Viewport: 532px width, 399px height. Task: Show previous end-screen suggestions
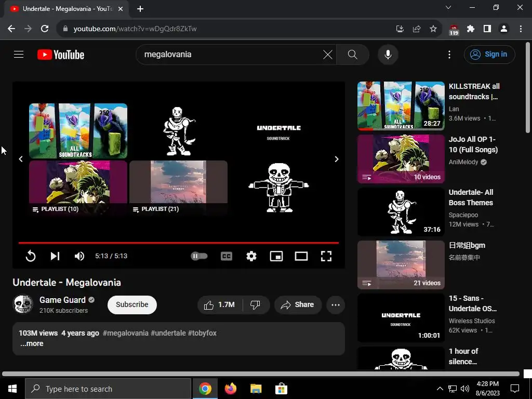click(21, 159)
